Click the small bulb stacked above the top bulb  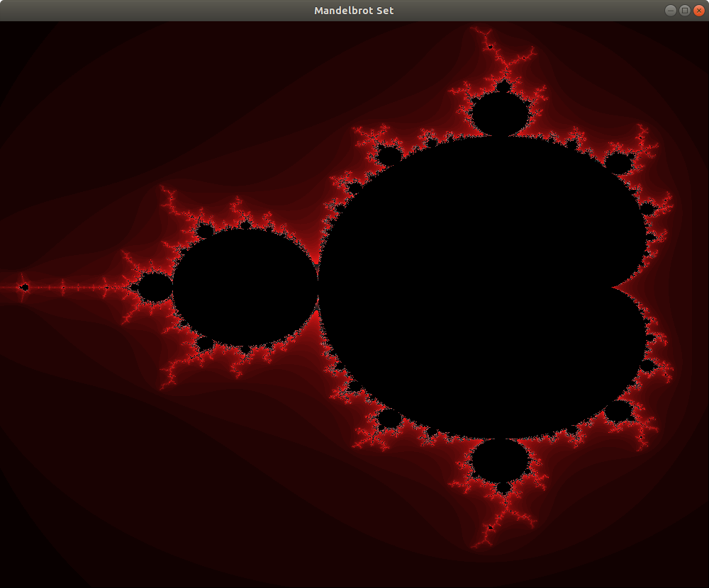[503, 86]
